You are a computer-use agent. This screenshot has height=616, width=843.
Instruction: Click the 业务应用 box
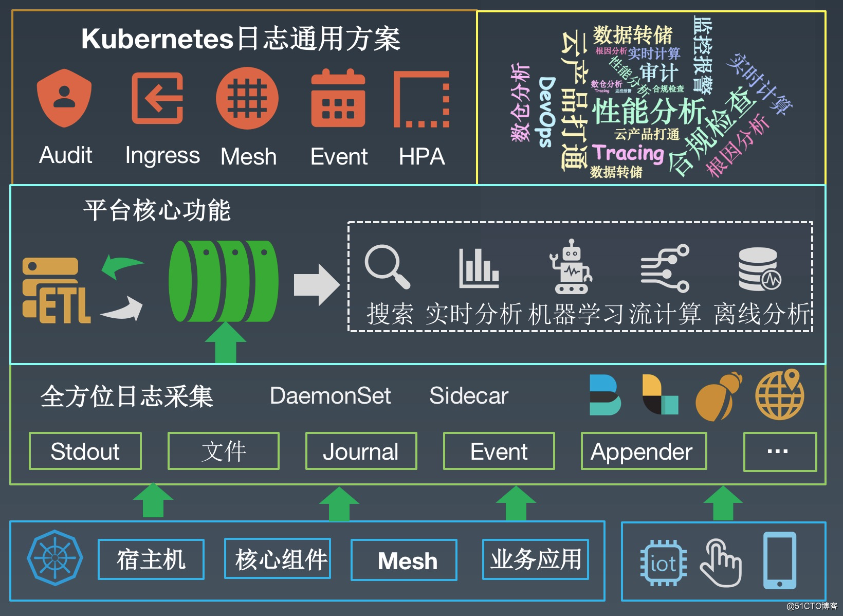(x=536, y=560)
